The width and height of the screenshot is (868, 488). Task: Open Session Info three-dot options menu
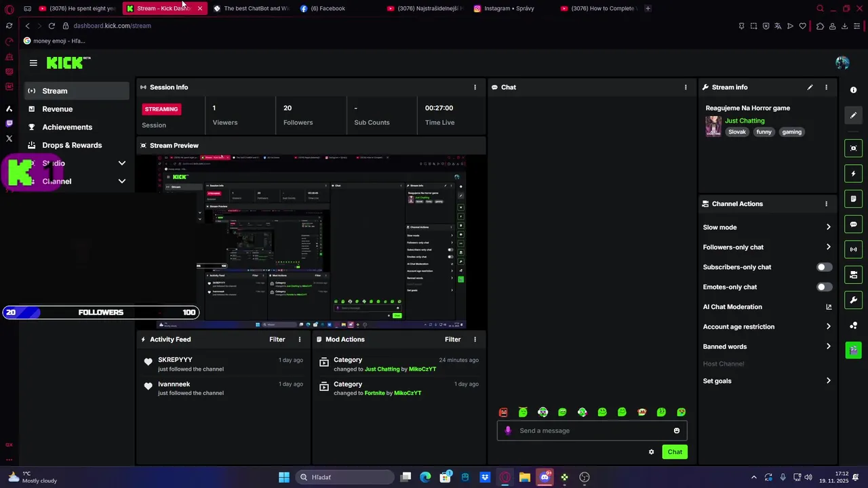[475, 87]
